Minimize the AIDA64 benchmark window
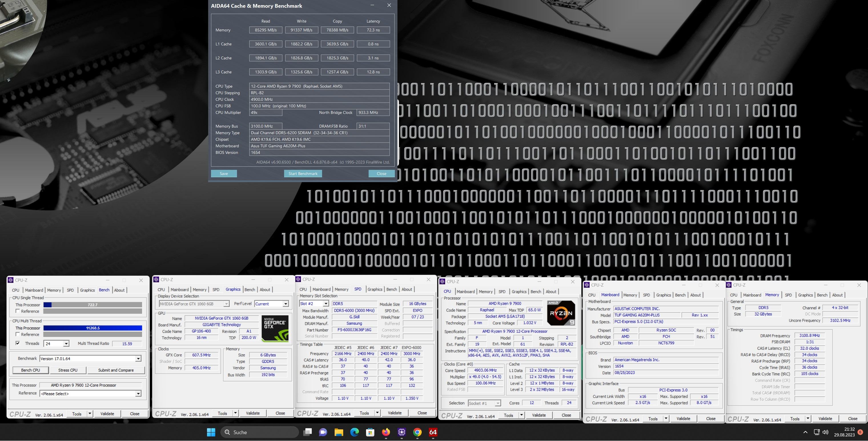Viewport: 868px width, 441px height. 372,5
